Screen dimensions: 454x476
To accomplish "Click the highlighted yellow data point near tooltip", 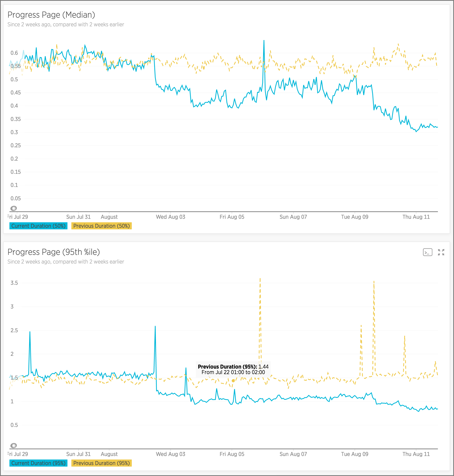I will point(233,381).
